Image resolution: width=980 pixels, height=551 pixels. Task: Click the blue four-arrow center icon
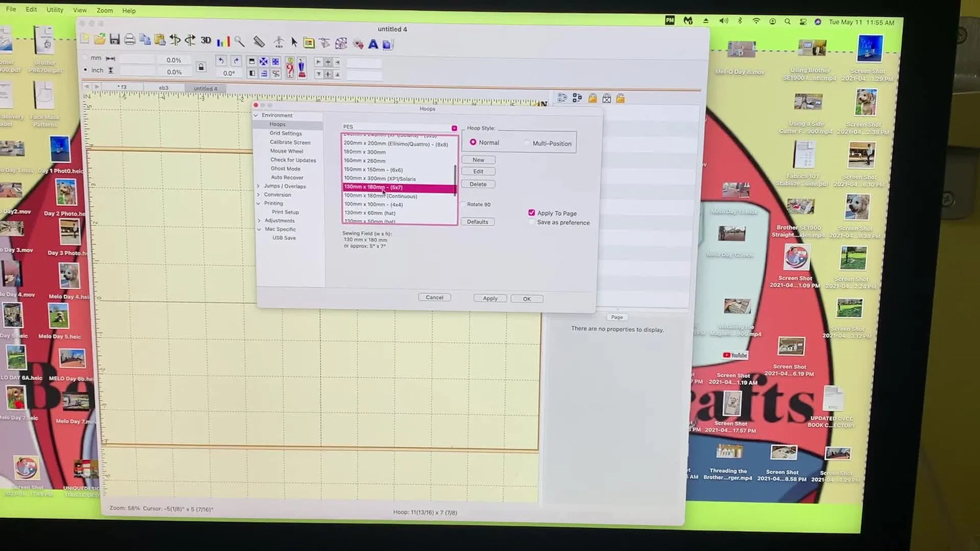pos(264,62)
